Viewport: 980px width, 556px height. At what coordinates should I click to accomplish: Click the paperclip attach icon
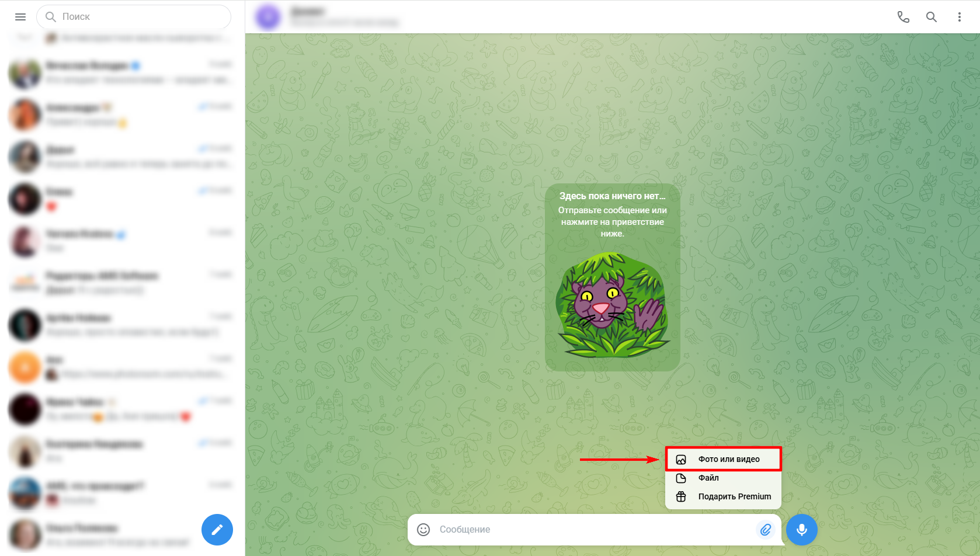point(765,529)
